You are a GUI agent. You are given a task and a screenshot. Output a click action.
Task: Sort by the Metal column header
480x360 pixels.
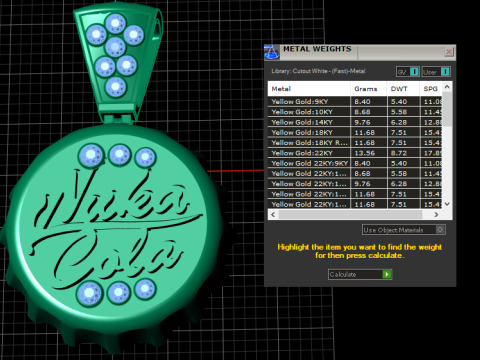coord(309,89)
